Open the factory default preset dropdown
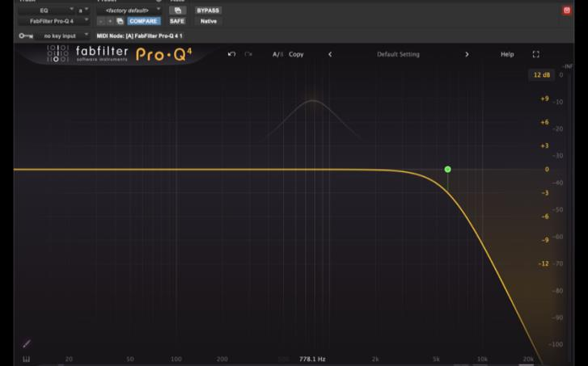Screen dimensions: 588x366 (129, 11)
